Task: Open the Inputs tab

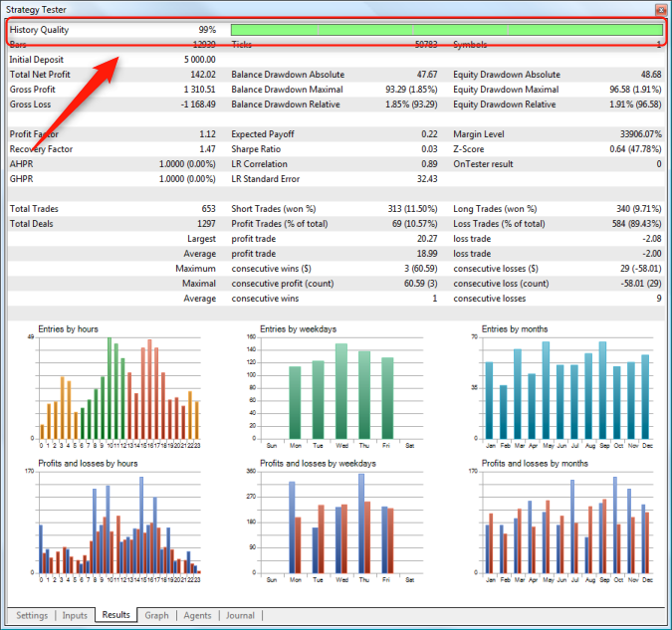Action: (x=75, y=615)
